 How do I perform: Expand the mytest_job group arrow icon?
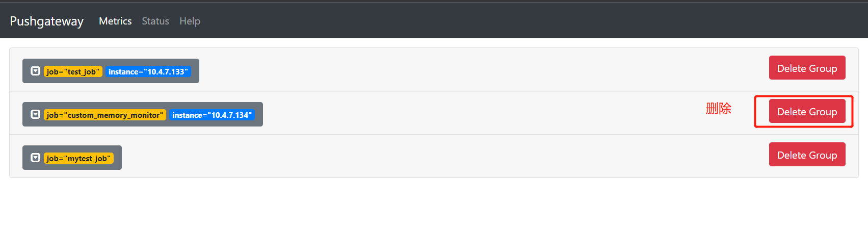35,158
